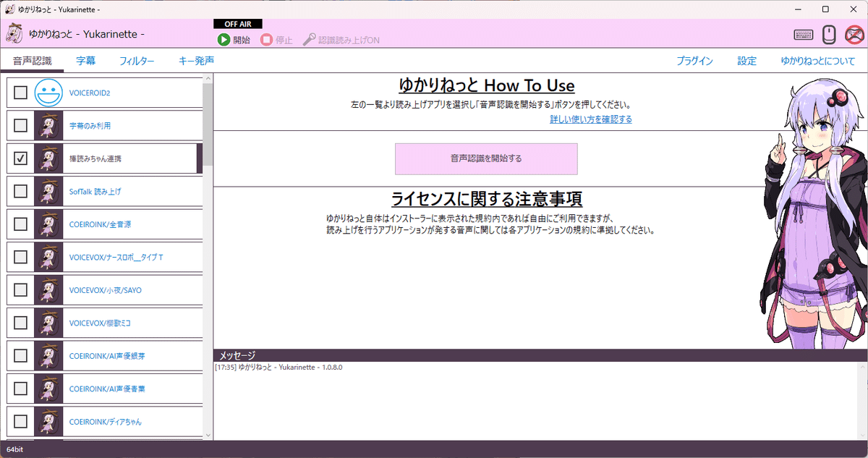Click the plugin list scroll-up arrow
The height and width of the screenshot is (458, 868).
coord(208,78)
